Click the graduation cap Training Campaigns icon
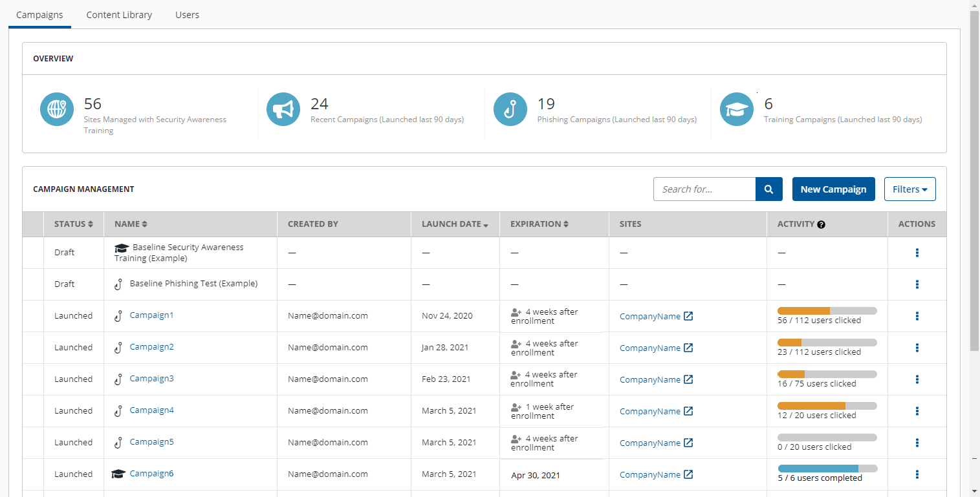Viewport: 980px width, 497px height. click(737, 109)
